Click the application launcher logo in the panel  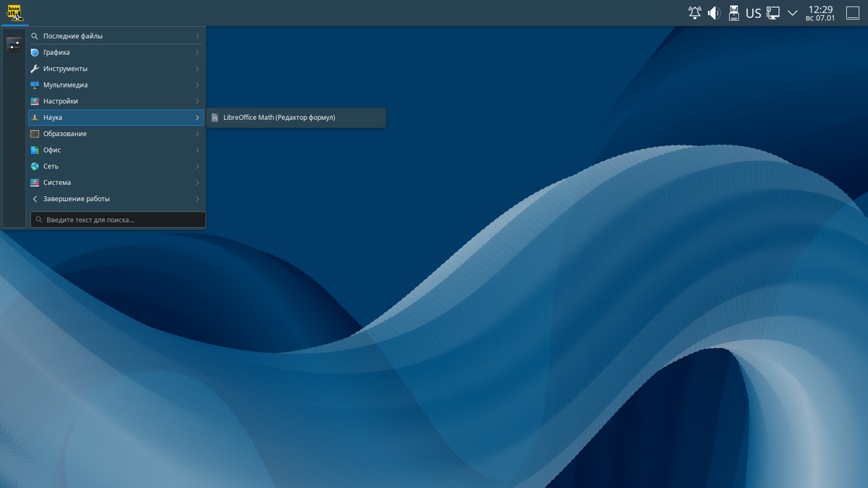point(15,13)
